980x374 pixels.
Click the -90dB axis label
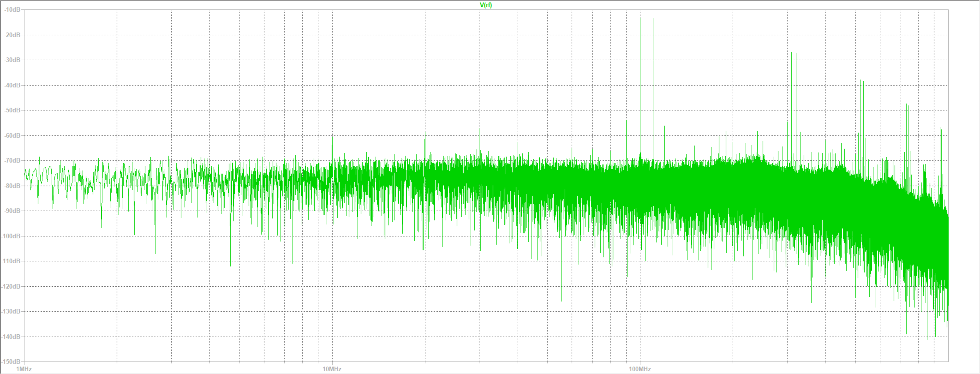[x=12, y=211]
